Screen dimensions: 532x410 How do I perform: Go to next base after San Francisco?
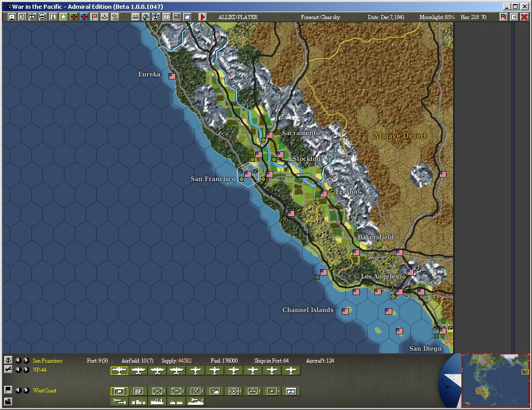[26, 360]
